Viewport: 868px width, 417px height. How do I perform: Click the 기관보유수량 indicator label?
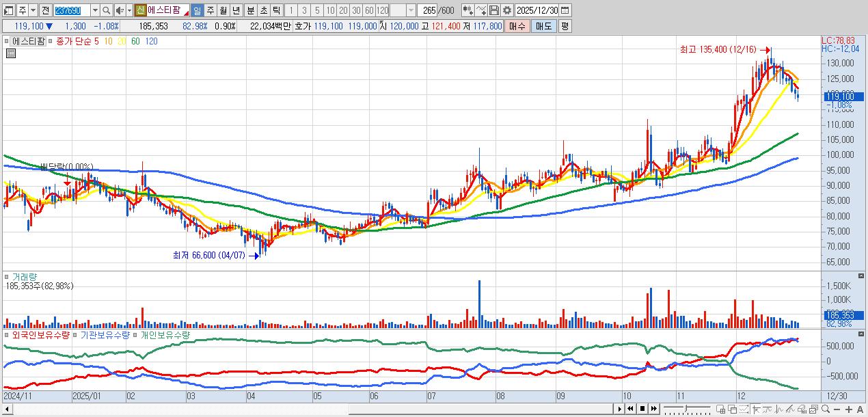(x=105, y=335)
